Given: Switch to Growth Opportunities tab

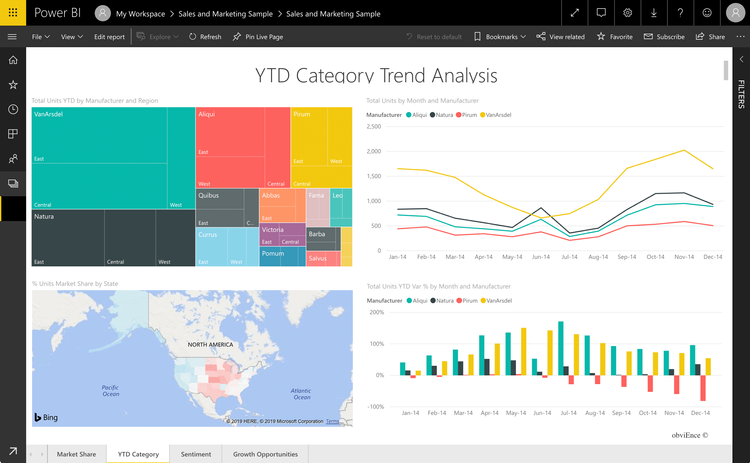Looking at the screenshot, I should [265, 454].
